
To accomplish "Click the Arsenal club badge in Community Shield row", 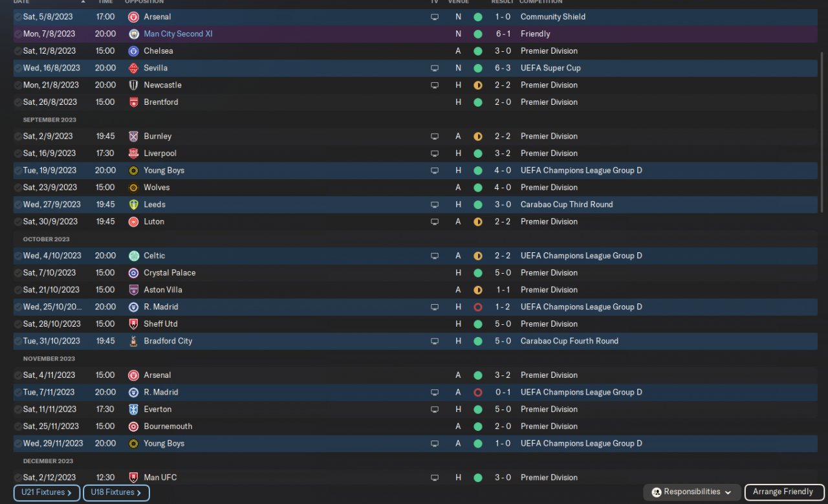I will pyautogui.click(x=133, y=17).
